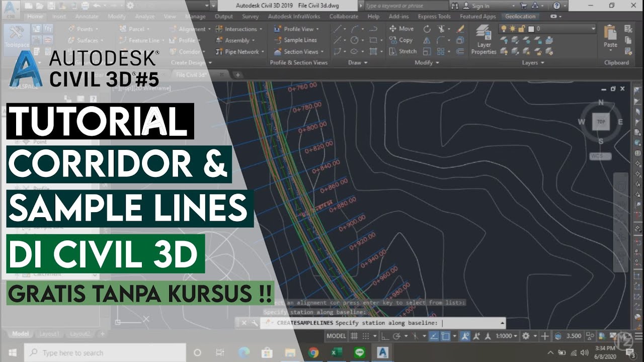Expand the Section Views dropdown
Viewport: 644px width, 362px height.
coord(321,51)
